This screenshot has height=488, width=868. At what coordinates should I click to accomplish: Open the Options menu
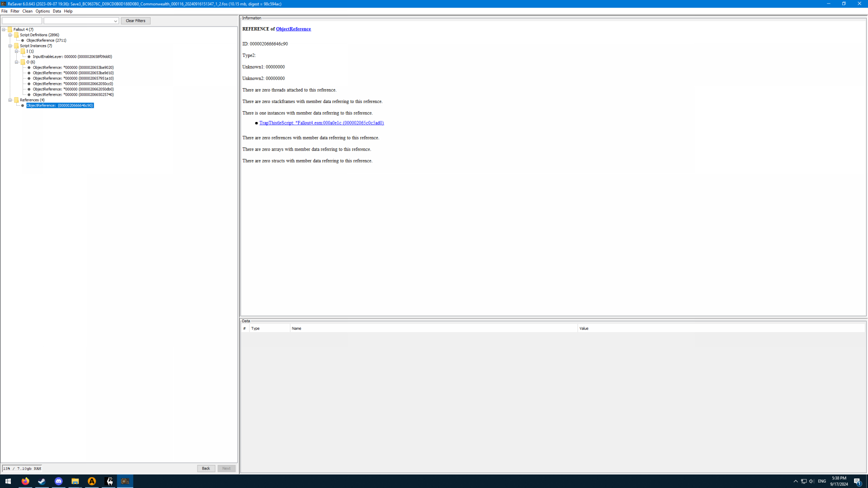tap(42, 11)
